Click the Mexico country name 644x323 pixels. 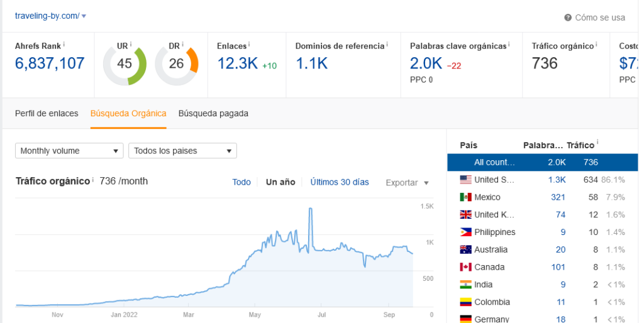(487, 197)
